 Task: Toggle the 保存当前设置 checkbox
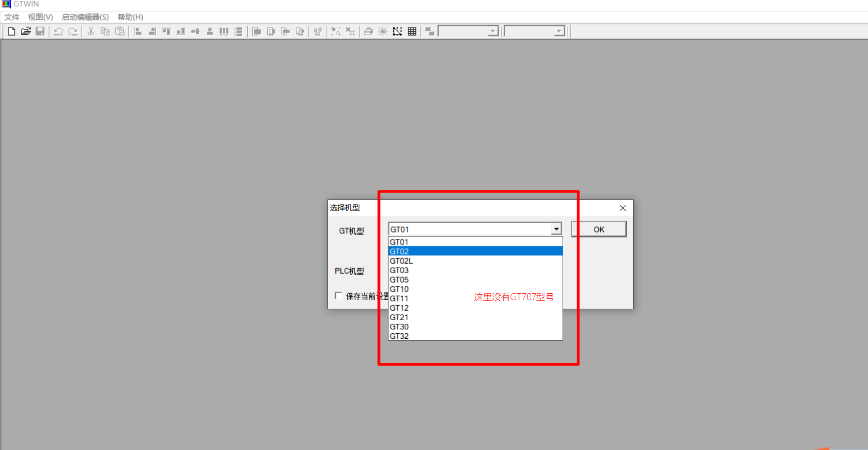(339, 296)
